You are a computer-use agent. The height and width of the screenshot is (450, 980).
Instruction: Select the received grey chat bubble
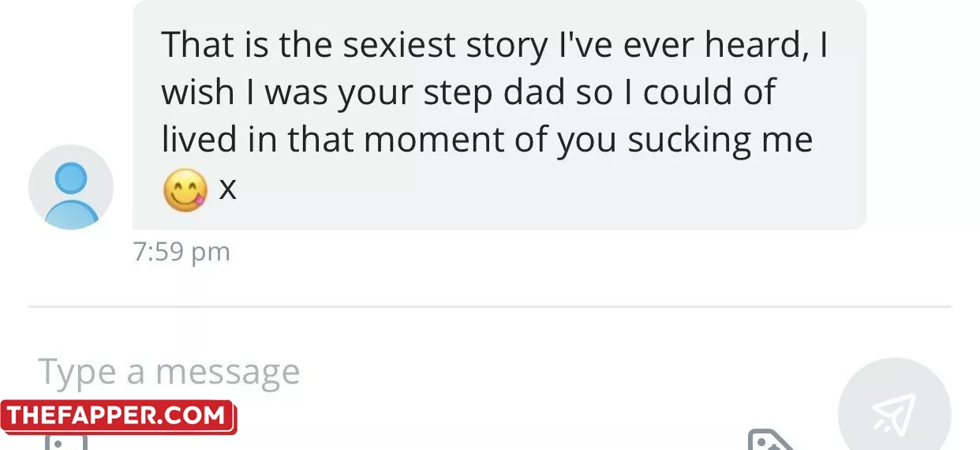tap(499, 115)
